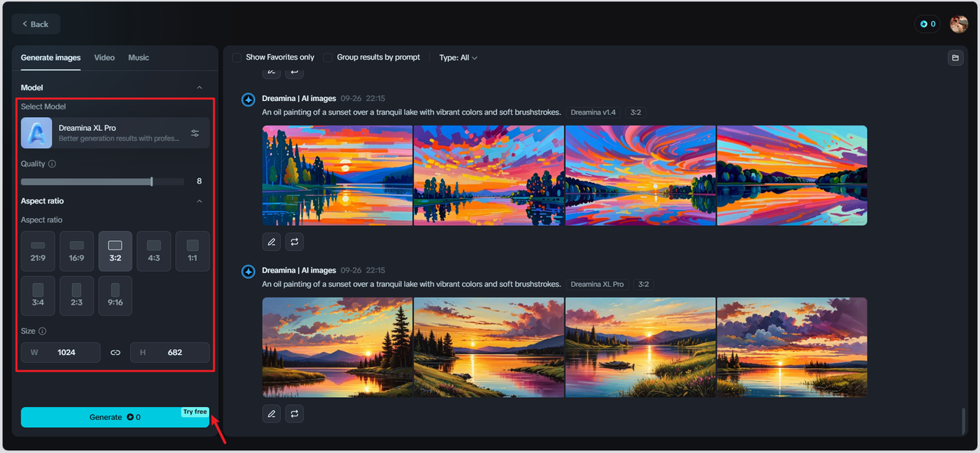The width and height of the screenshot is (980, 453).
Task: Regenerate the XL Pro results
Action: tap(295, 414)
